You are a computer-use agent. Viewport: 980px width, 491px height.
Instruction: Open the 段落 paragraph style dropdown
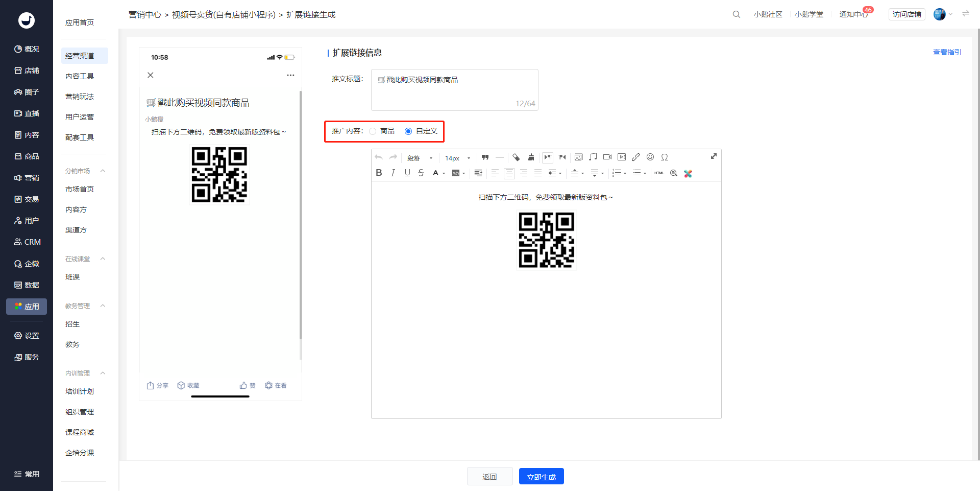pyautogui.click(x=420, y=158)
